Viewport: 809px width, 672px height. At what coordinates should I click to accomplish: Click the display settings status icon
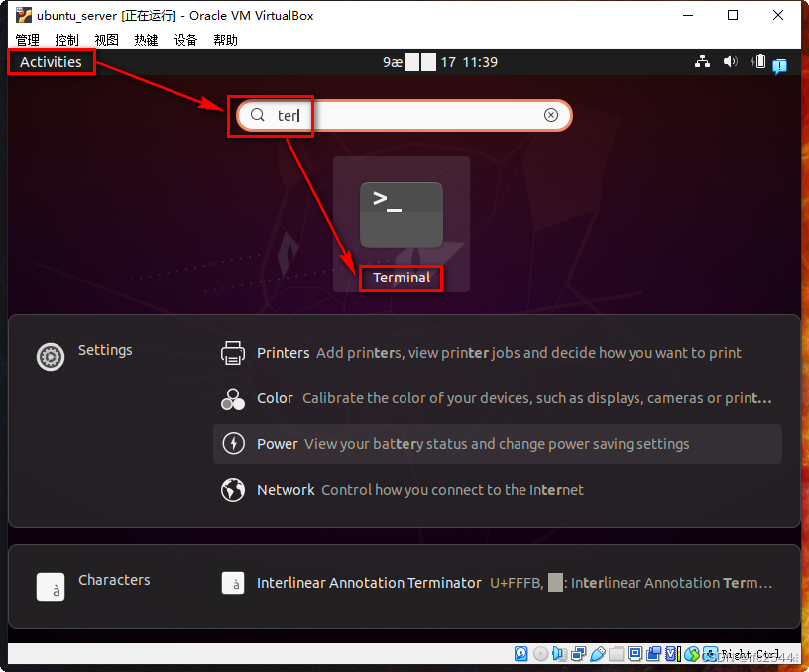coord(636,654)
